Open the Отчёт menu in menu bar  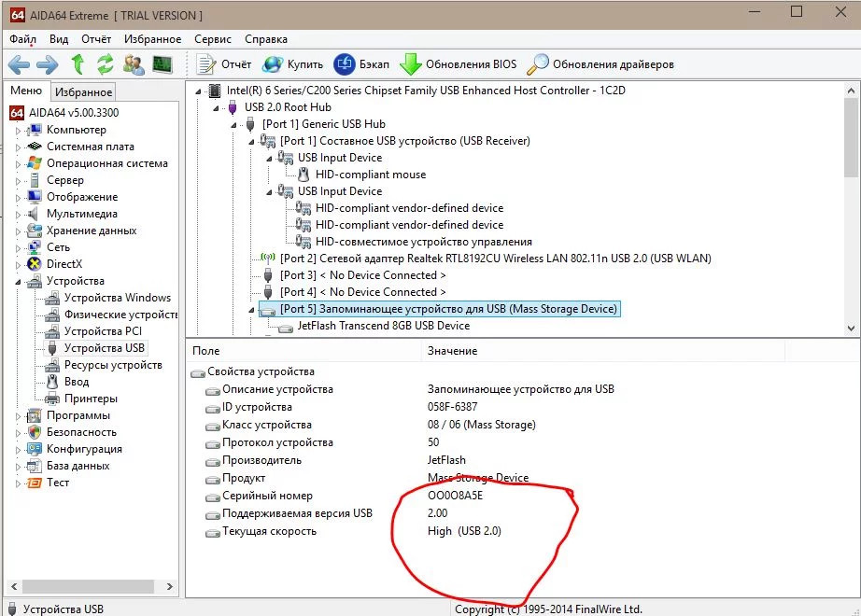click(96, 39)
